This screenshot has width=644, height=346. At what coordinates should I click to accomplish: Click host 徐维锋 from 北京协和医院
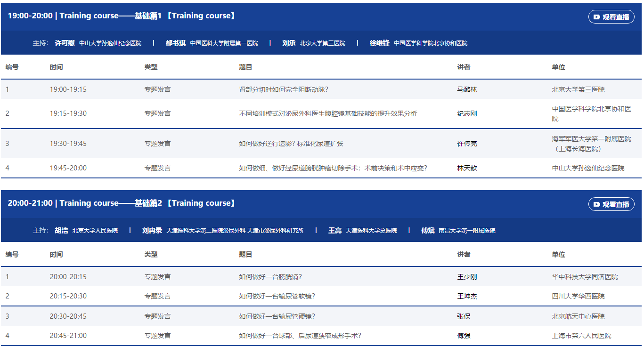pyautogui.click(x=379, y=43)
